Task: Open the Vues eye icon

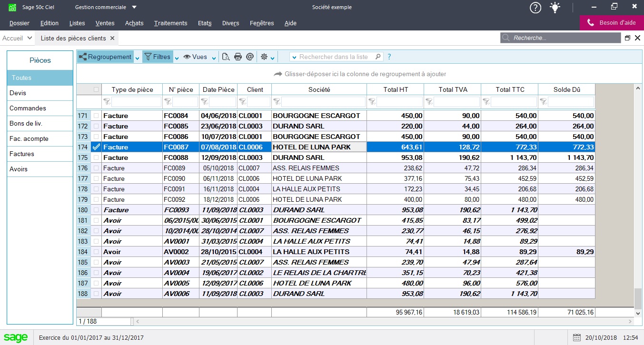Action: click(x=196, y=57)
